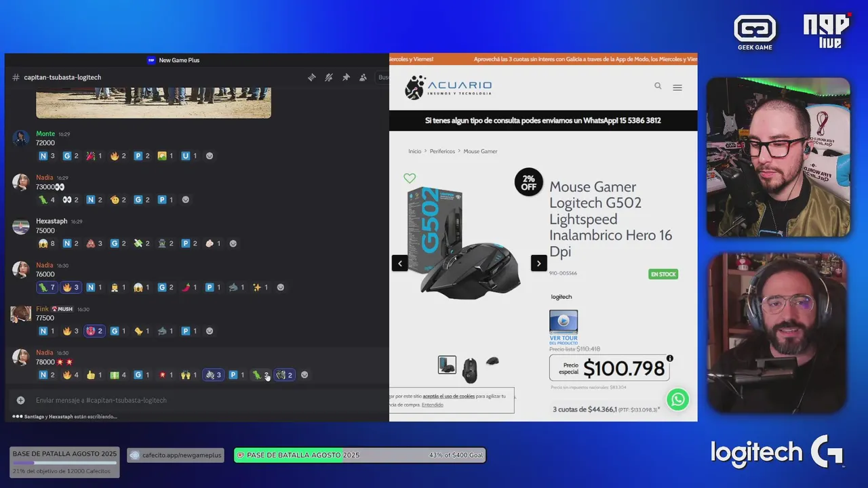Show previous product image arrow
Image resolution: width=868 pixels, height=488 pixels.
400,263
